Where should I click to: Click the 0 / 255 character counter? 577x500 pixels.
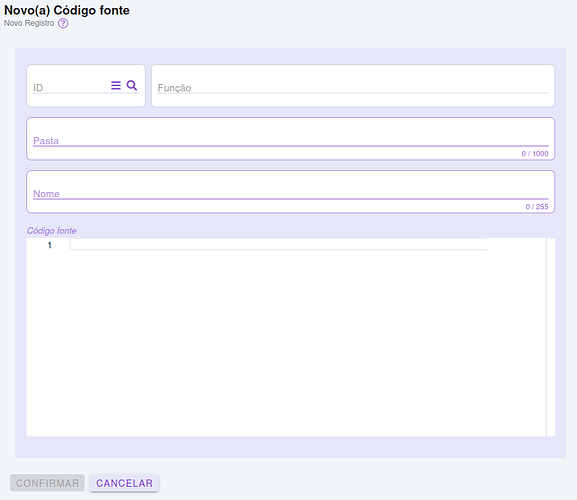[x=537, y=207]
